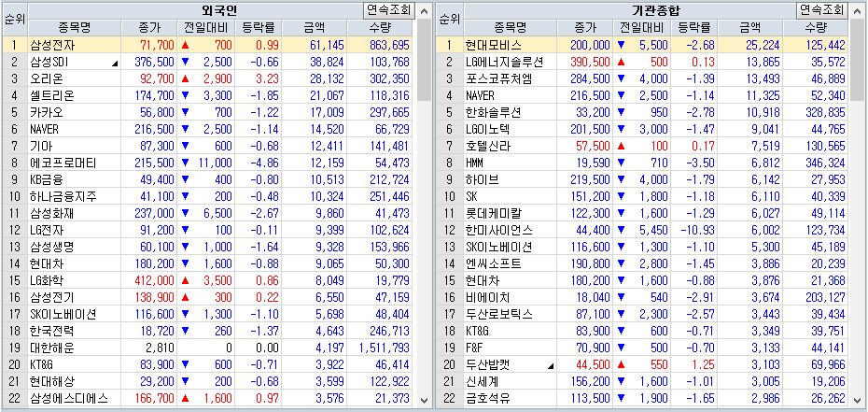Select 삼성에스디에스 stock name
The height and width of the screenshot is (412, 868).
[x=69, y=399]
